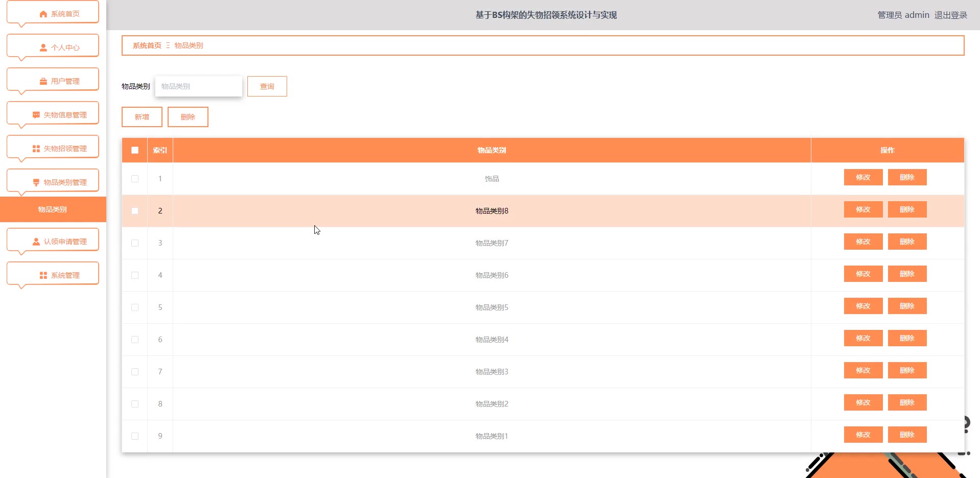Click 修改 for row 物品类别7
The width and height of the screenshot is (980, 478).
pos(864,242)
